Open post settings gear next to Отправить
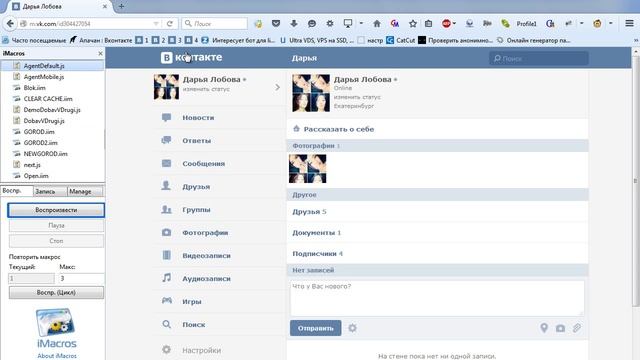 coord(352,328)
